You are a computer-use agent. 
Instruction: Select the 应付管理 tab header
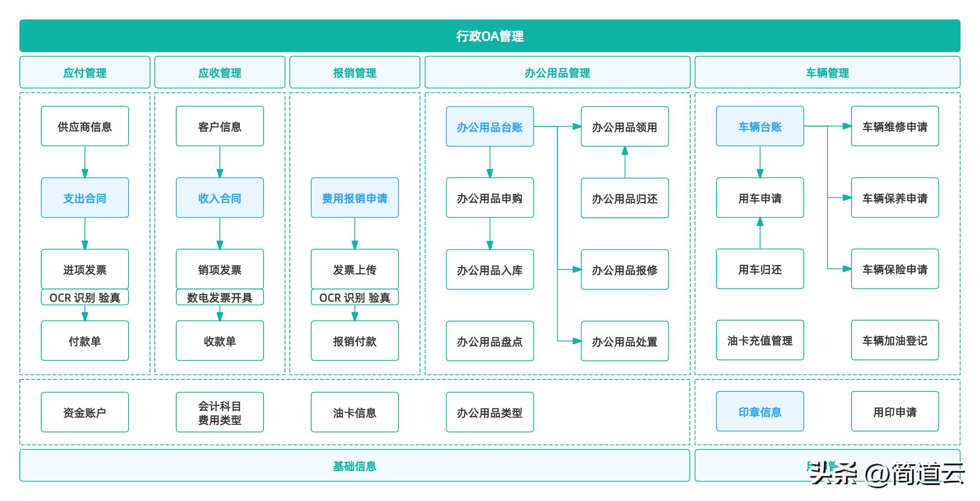[x=85, y=72]
